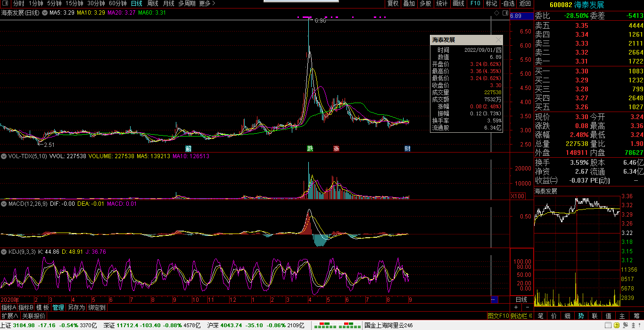Open the indicator dropdown next to 海泰发展(日线)
This screenshot has height=330, width=644.
(x=45, y=13)
